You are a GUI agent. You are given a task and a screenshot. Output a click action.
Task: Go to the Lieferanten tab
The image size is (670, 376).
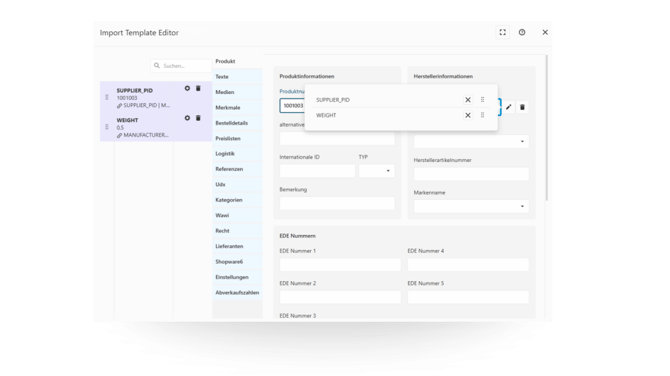[238, 247]
